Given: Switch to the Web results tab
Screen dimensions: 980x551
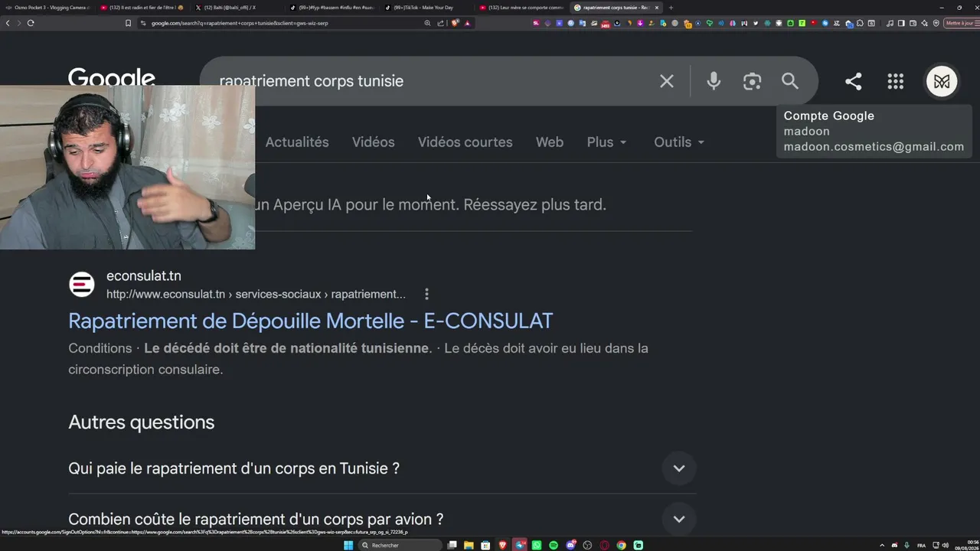Looking at the screenshot, I should pyautogui.click(x=550, y=142).
